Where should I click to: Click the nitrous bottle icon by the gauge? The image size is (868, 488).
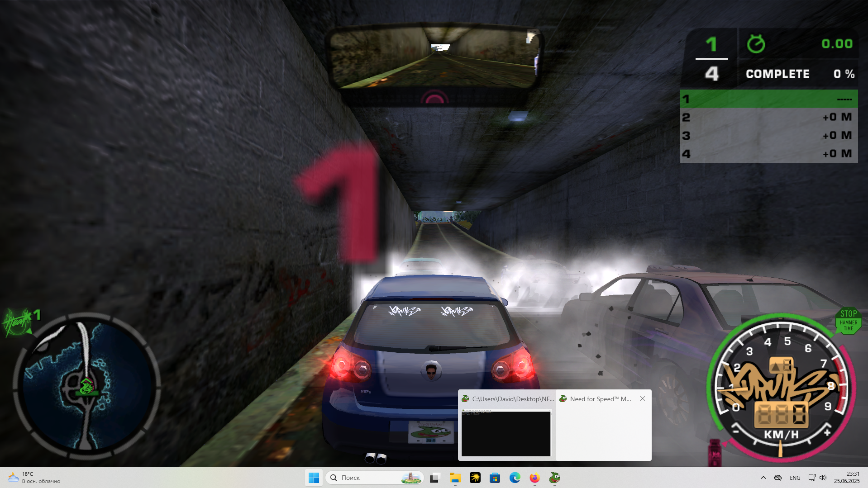[715, 452]
